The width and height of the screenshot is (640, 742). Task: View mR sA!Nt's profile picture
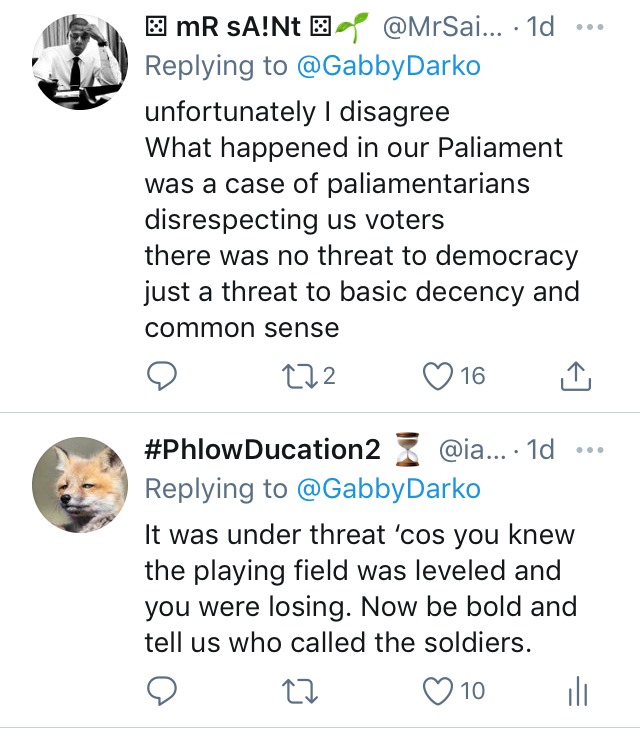click(80, 62)
